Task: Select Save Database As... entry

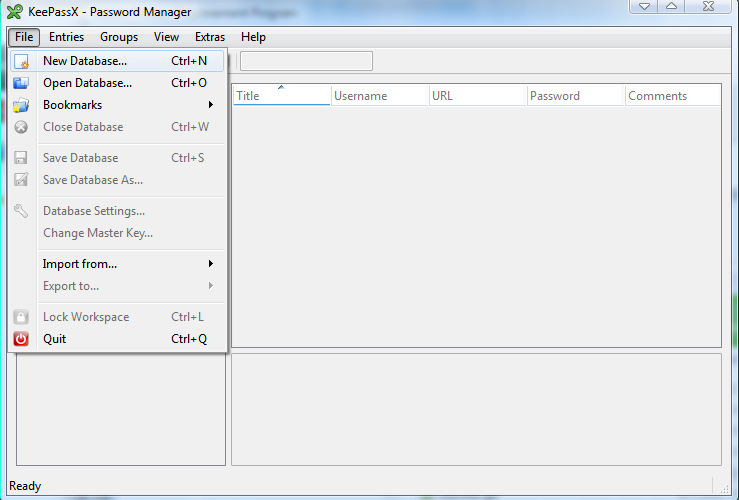Action: [x=117, y=180]
